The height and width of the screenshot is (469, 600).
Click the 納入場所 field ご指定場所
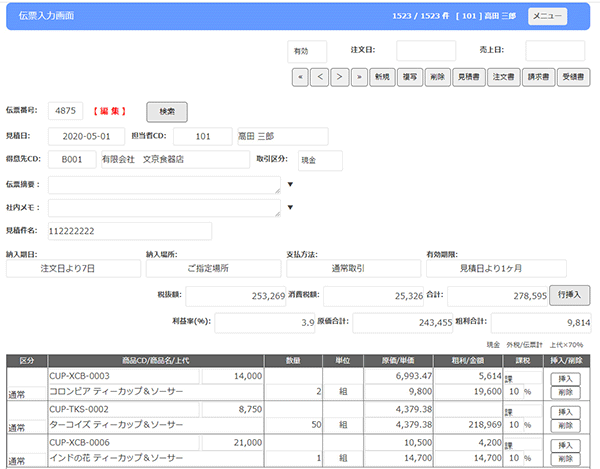coord(214,269)
